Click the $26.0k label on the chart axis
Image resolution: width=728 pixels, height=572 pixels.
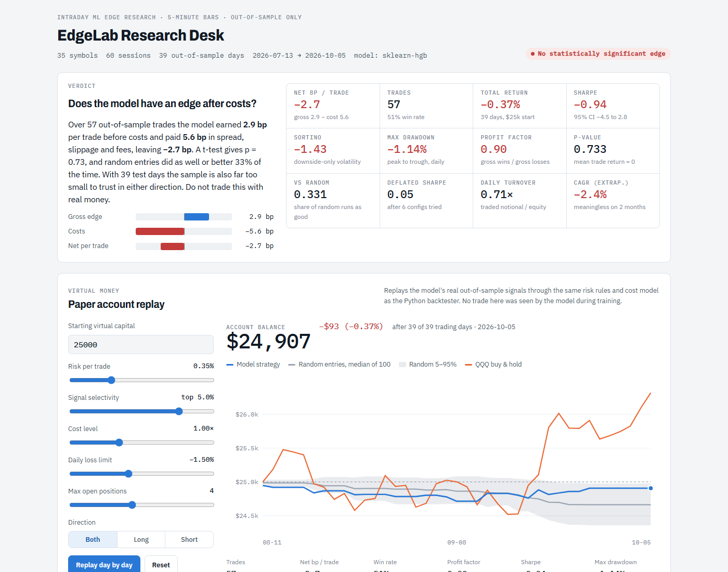[247, 414]
